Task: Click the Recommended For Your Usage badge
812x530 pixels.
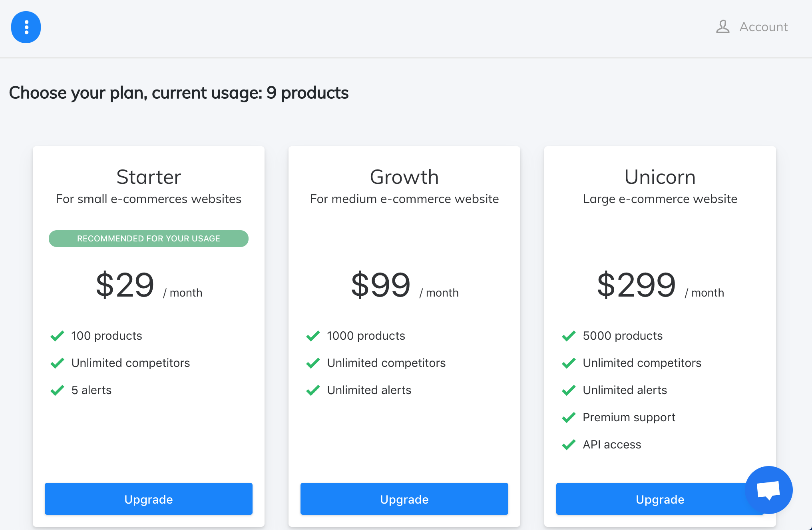Action: (x=149, y=239)
